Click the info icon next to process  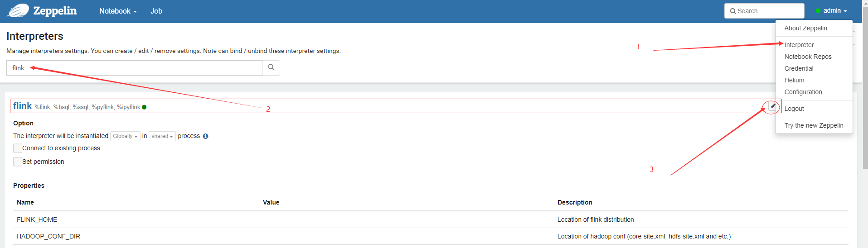click(205, 136)
